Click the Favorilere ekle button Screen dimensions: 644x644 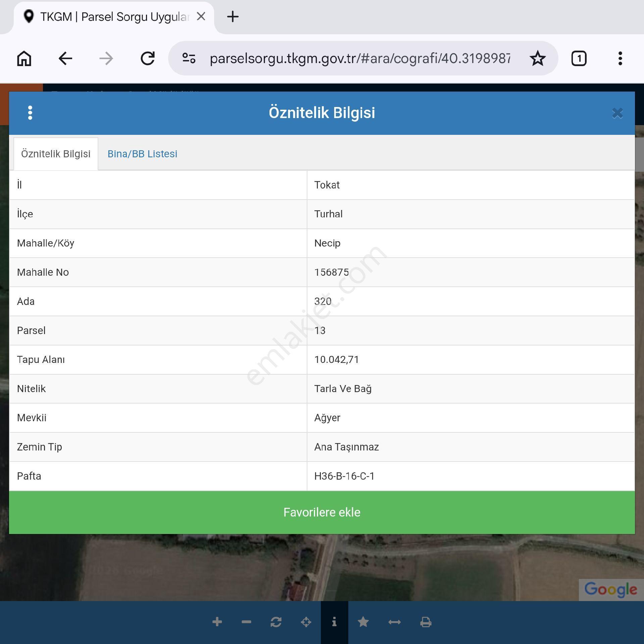click(x=322, y=512)
